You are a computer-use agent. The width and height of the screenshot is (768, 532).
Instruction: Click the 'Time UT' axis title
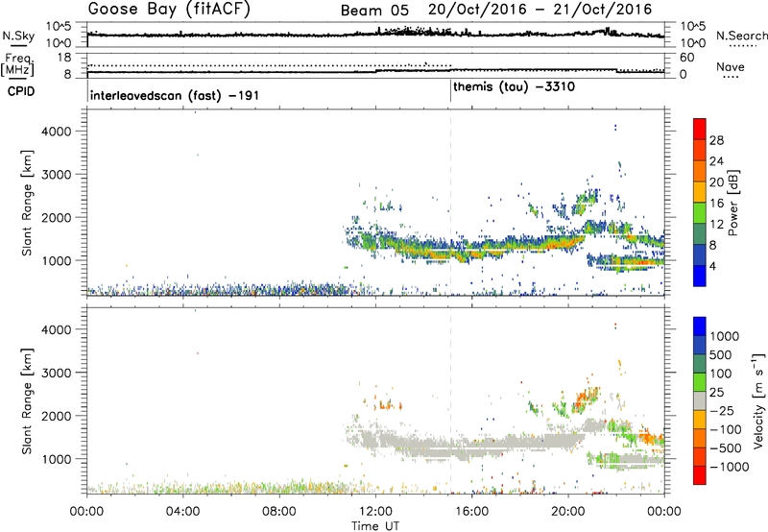pos(375,525)
